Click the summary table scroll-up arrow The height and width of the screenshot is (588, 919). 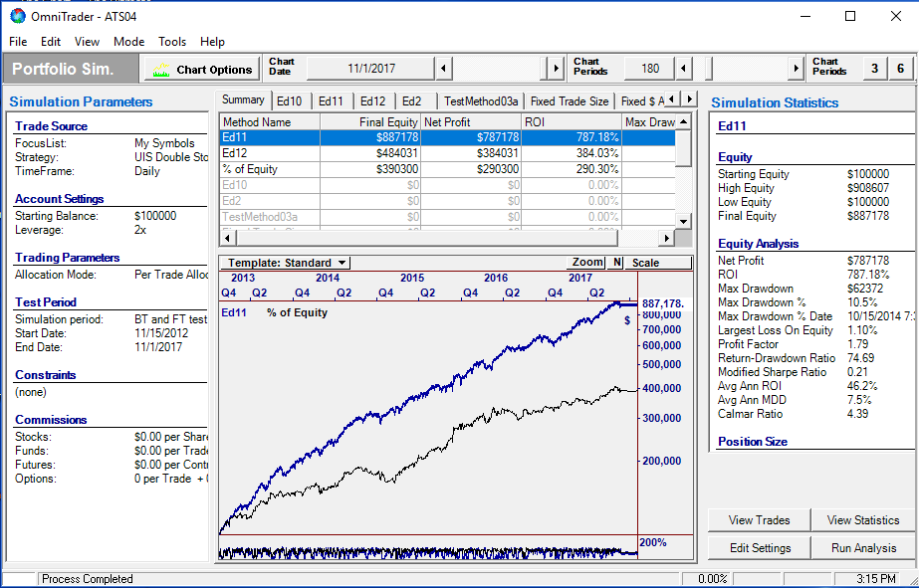(683, 121)
